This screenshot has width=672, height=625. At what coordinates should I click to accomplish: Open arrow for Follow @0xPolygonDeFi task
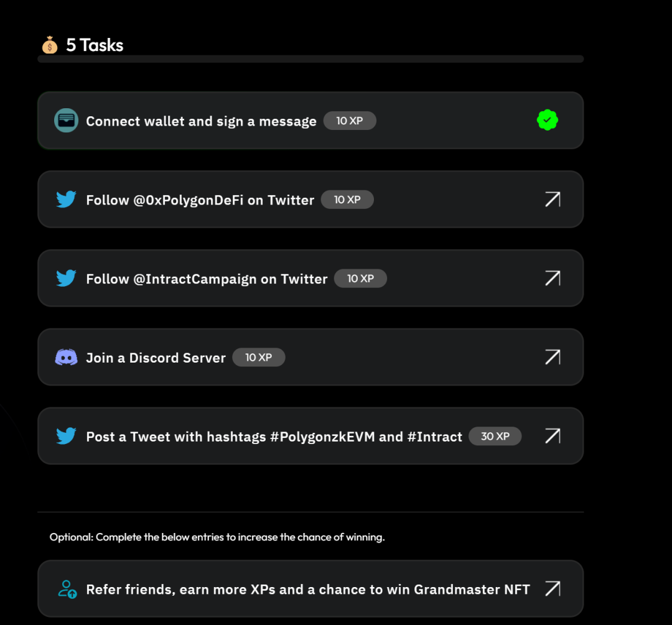coord(553,199)
